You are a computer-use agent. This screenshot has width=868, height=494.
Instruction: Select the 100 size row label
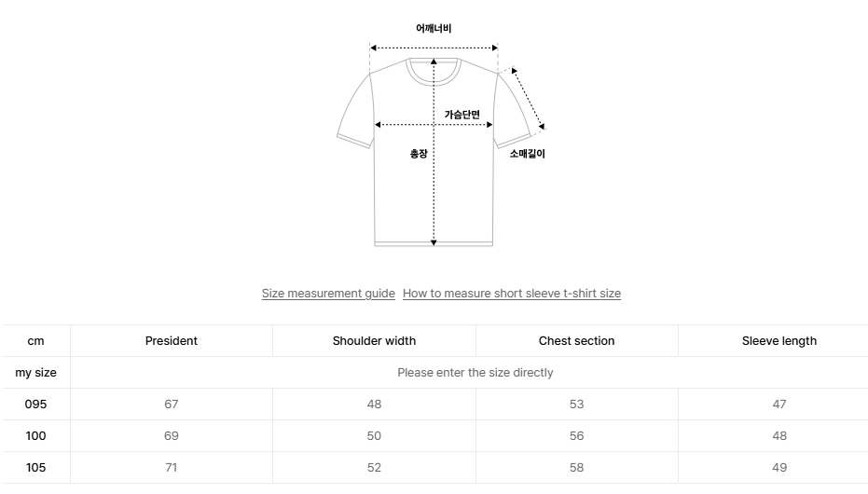coord(35,436)
